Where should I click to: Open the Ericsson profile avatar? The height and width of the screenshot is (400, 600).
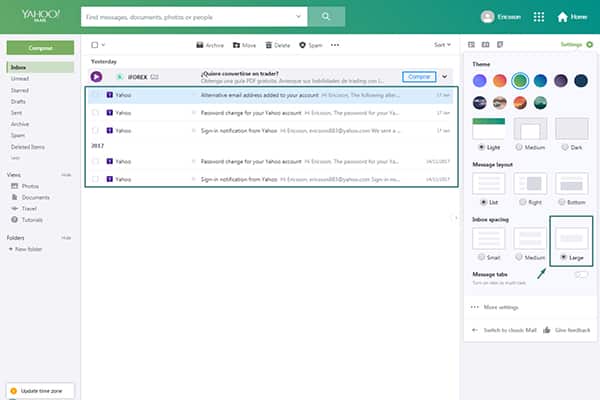click(x=487, y=17)
